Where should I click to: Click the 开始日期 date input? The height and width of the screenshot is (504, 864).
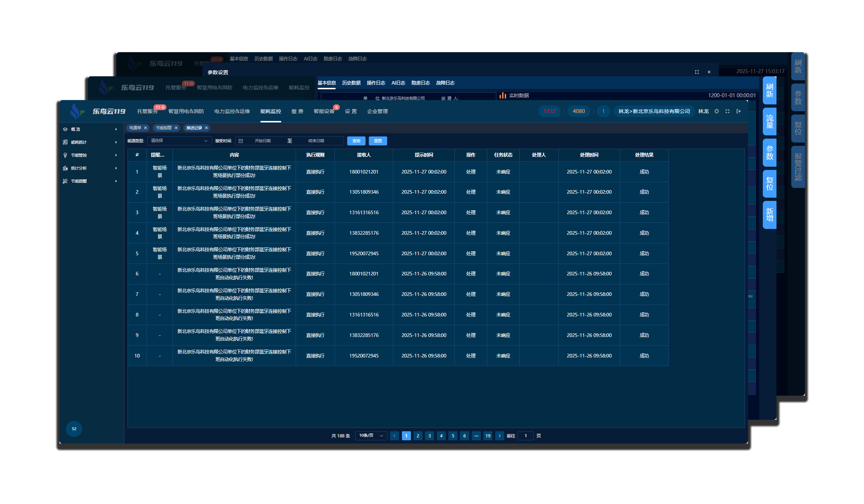(x=263, y=141)
